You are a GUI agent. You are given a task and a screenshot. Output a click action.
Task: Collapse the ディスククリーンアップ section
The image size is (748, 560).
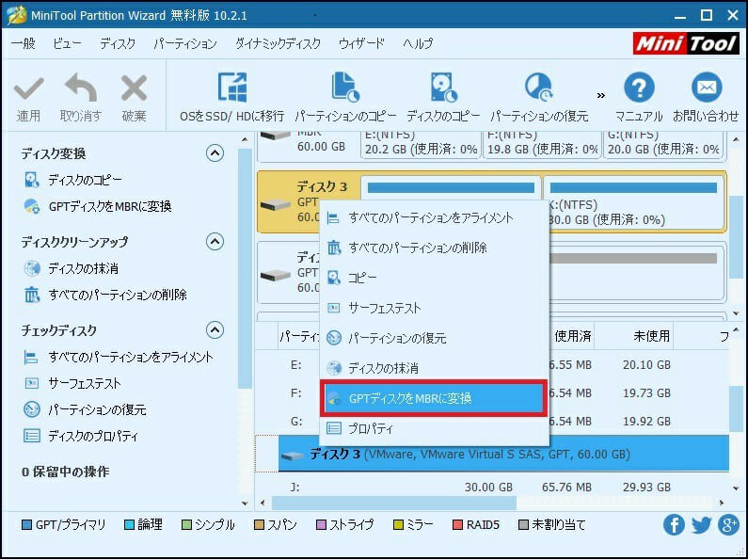coord(215,242)
